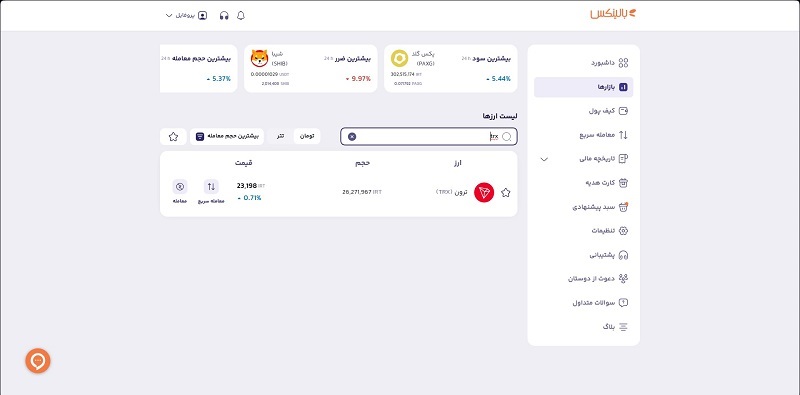
Task: Click the Shiba Inu coin image
Action: pos(260,59)
